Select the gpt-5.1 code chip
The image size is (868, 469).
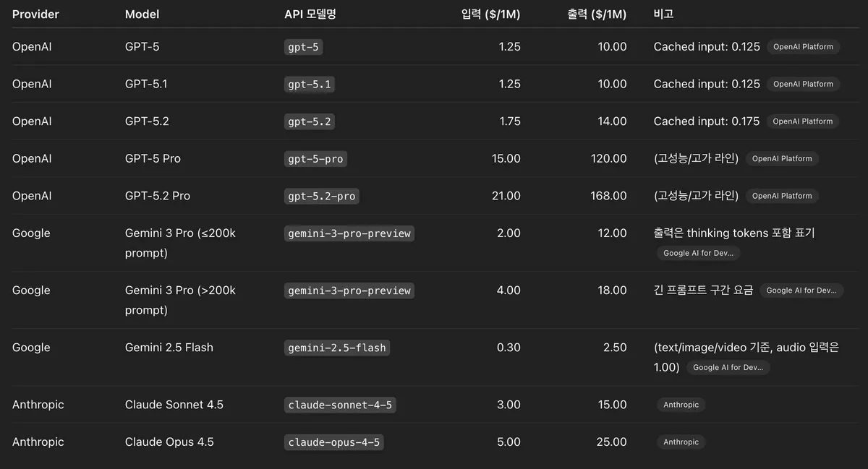click(310, 85)
